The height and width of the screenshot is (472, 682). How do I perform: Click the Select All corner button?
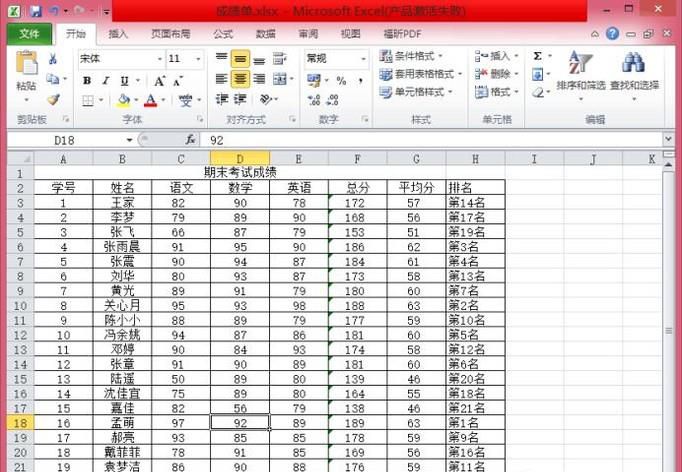pyautogui.click(x=20, y=159)
